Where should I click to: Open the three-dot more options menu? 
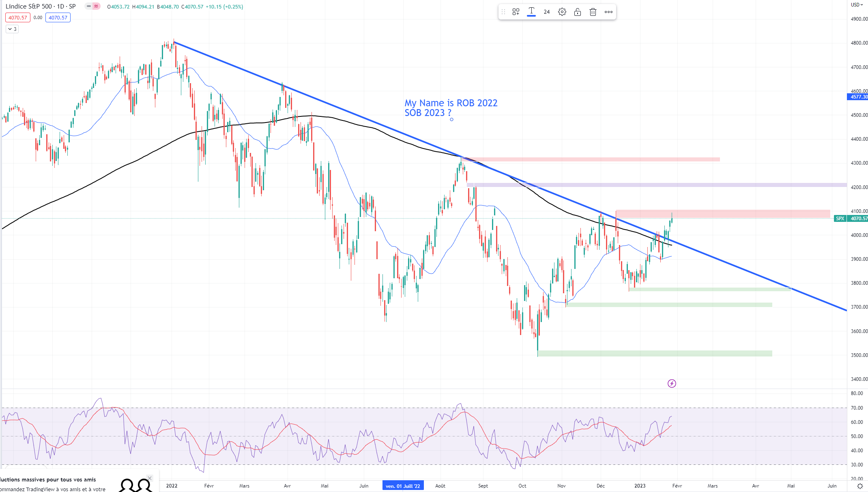point(608,12)
